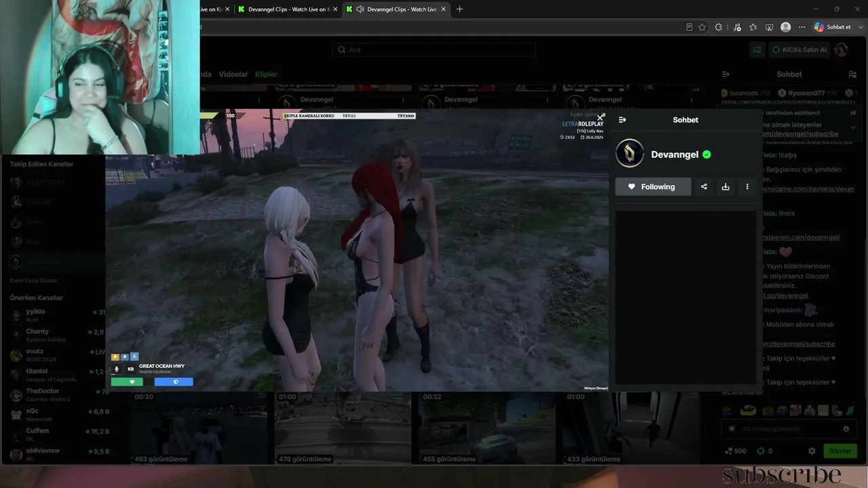Open Devanngel's avatar in the clip panel
868x488 pixels.
pyautogui.click(x=629, y=154)
